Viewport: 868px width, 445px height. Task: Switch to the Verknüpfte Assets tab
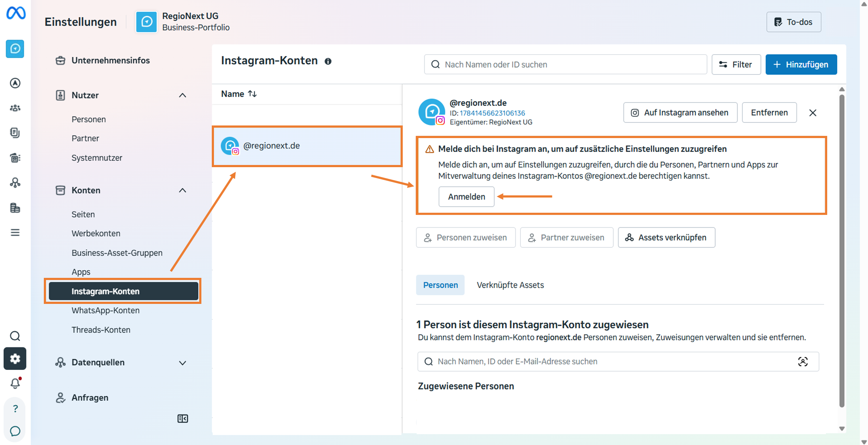pyautogui.click(x=510, y=285)
